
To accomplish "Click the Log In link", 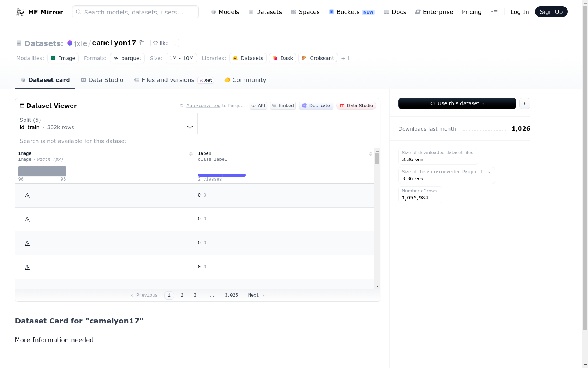I will (520, 12).
